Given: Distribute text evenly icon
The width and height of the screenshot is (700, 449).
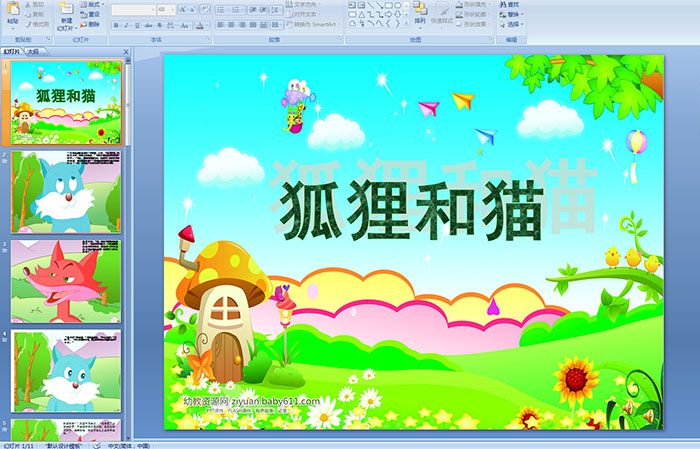Looking at the screenshot, I should pyautogui.click(x=263, y=25).
